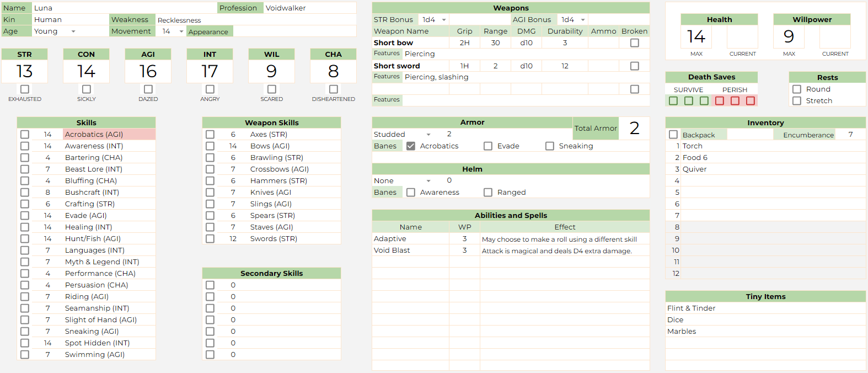Select the Piercing, slashing features text
Image resolution: width=868 pixels, height=373 pixels.
[x=436, y=77]
